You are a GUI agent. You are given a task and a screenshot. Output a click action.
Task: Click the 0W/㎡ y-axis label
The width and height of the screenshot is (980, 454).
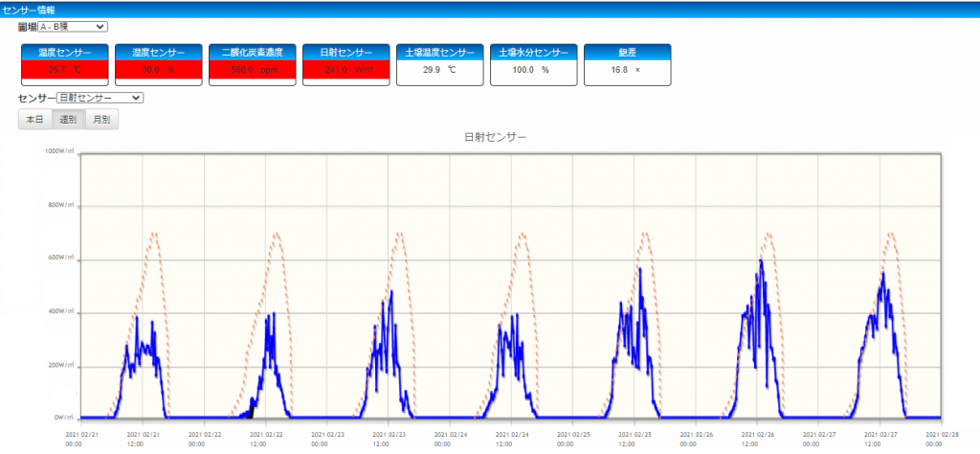click(x=63, y=419)
